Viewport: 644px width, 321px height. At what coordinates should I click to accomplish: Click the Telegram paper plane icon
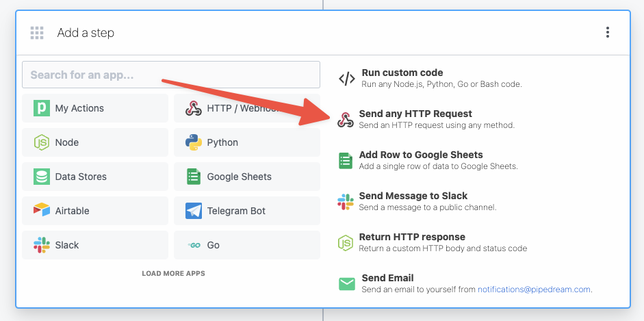194,211
